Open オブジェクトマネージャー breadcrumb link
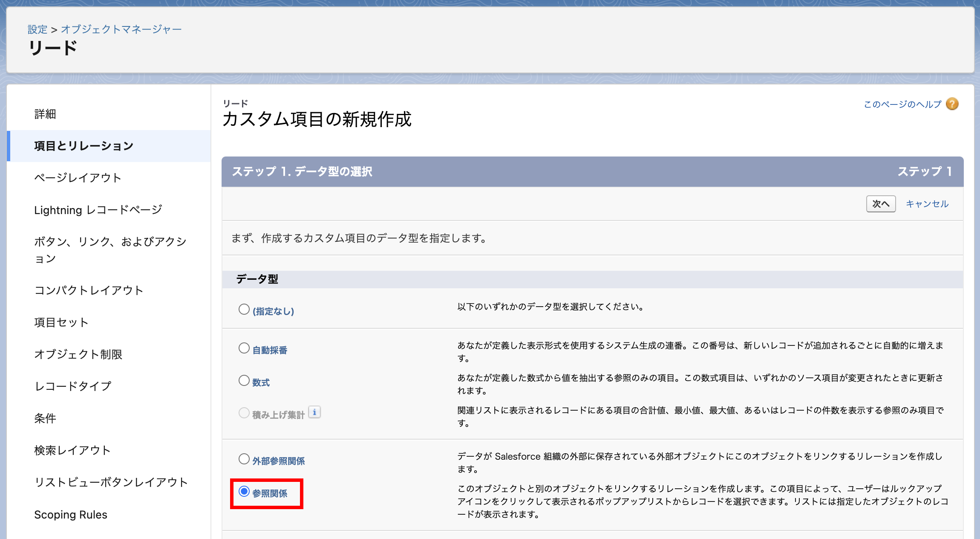 click(121, 29)
